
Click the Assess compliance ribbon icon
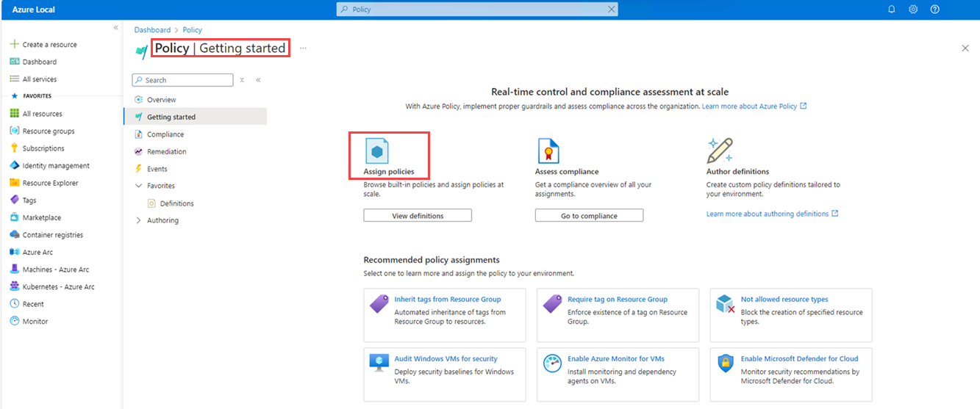(548, 151)
